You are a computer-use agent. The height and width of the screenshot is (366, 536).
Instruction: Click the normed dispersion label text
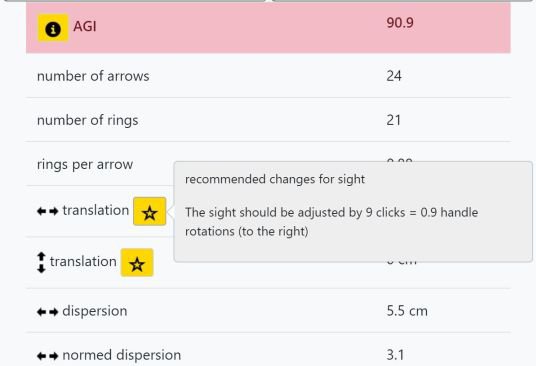click(122, 355)
